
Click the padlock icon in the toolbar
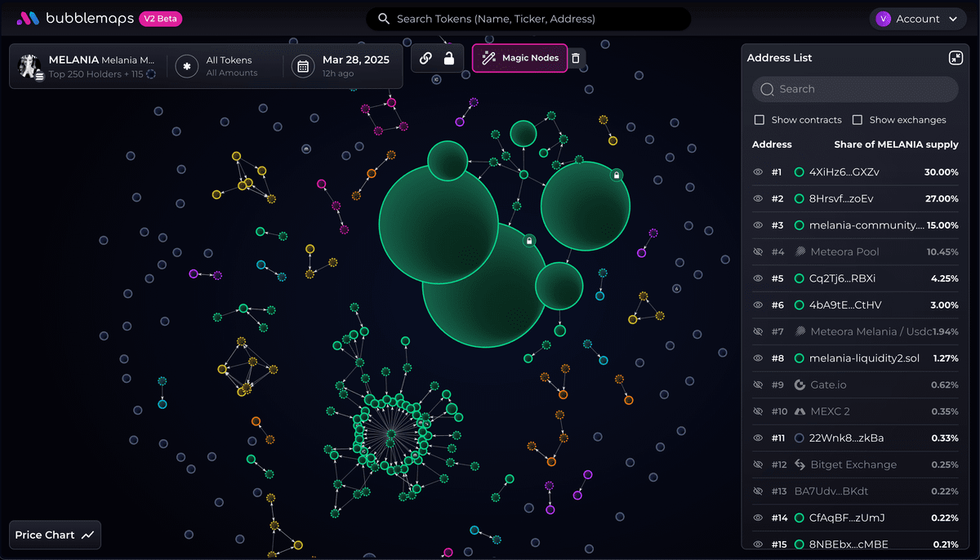click(x=448, y=58)
